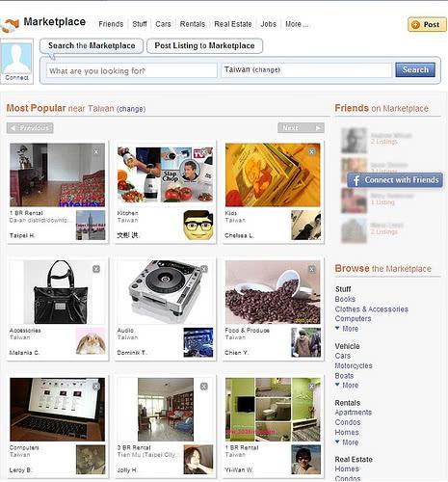Switch to Post Listing to Marketplace tab
The image size is (448, 482).
[204, 46]
